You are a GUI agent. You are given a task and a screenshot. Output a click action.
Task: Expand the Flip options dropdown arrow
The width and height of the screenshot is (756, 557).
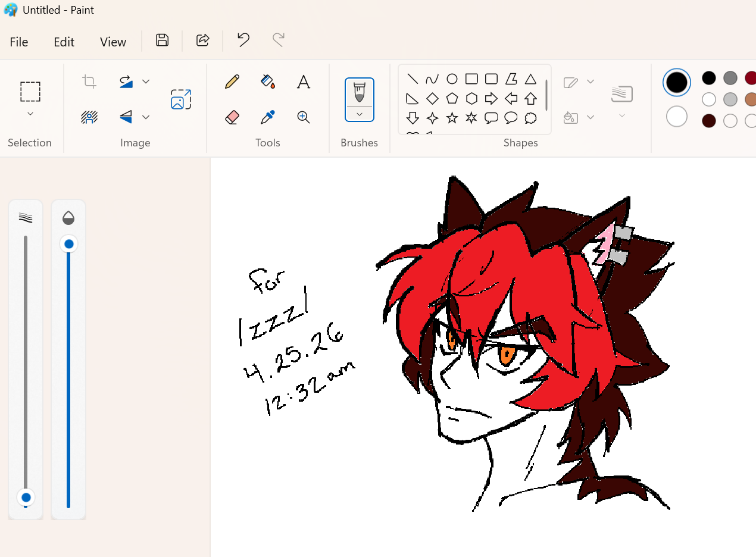click(x=146, y=117)
